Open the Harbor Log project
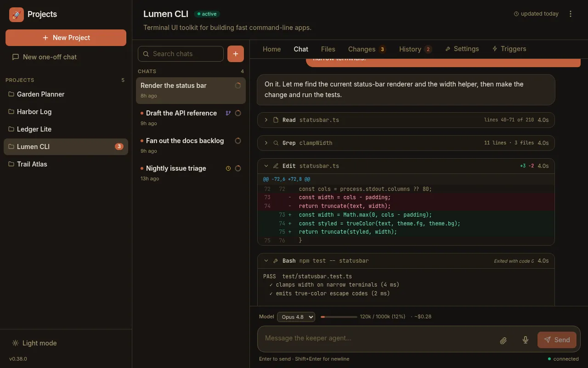This screenshot has height=368, width=588. point(66,112)
